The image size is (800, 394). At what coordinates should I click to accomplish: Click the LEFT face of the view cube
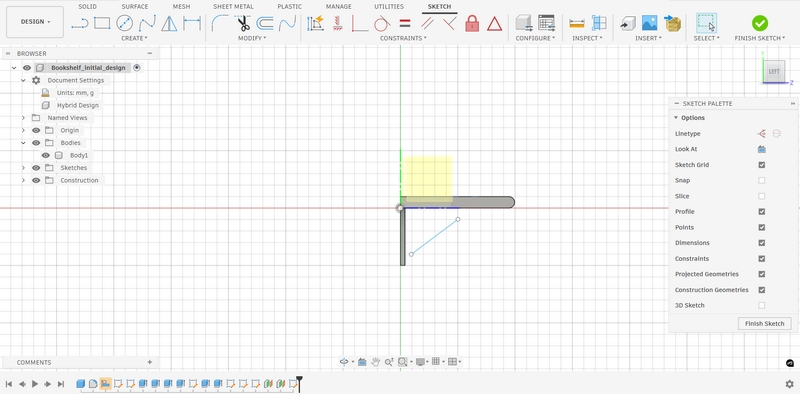coord(773,71)
